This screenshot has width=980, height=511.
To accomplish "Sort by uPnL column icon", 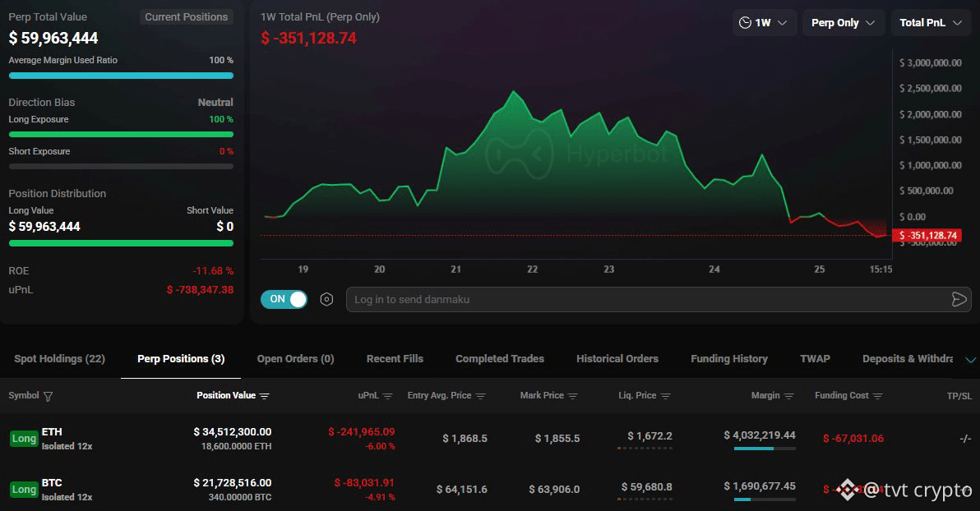I will 387,396.
